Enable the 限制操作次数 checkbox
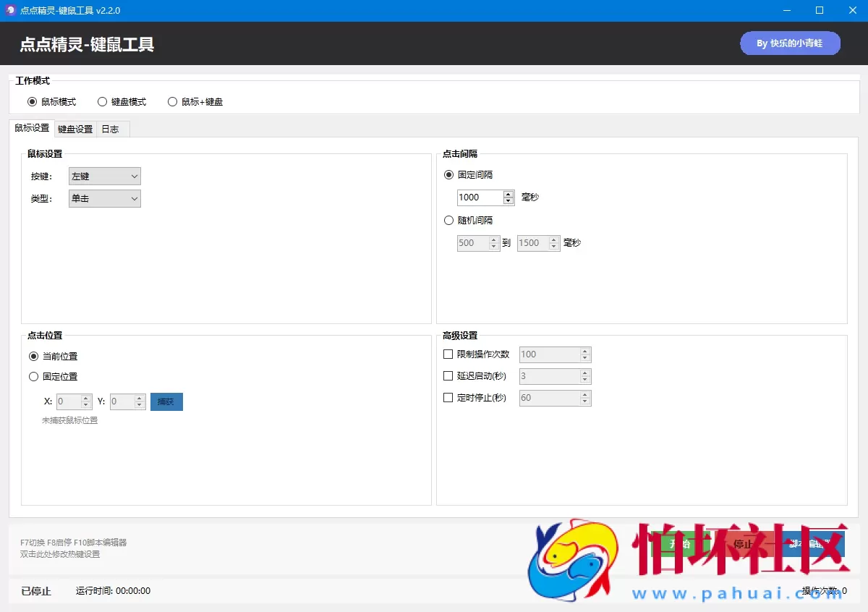868x612 pixels. (x=448, y=354)
